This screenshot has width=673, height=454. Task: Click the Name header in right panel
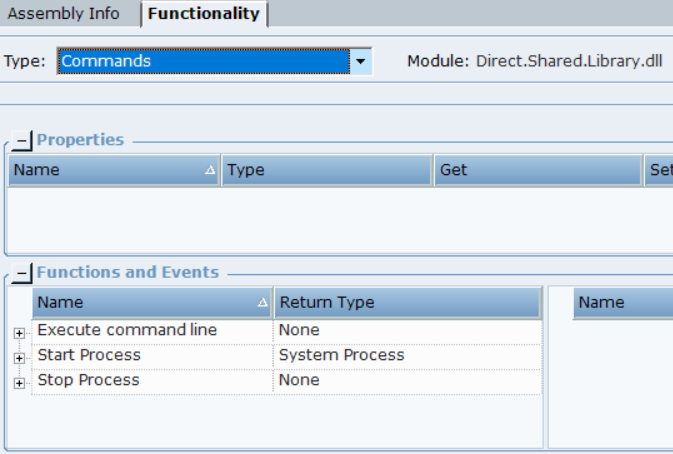tap(620, 303)
